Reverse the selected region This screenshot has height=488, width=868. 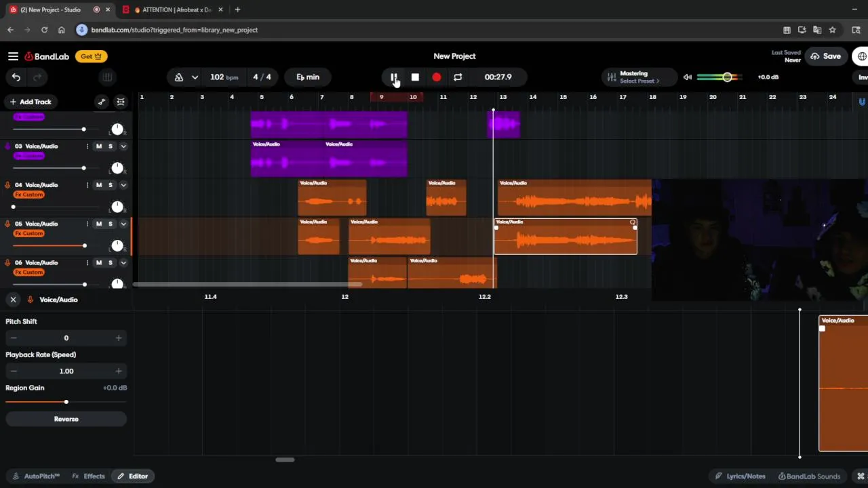(x=66, y=419)
